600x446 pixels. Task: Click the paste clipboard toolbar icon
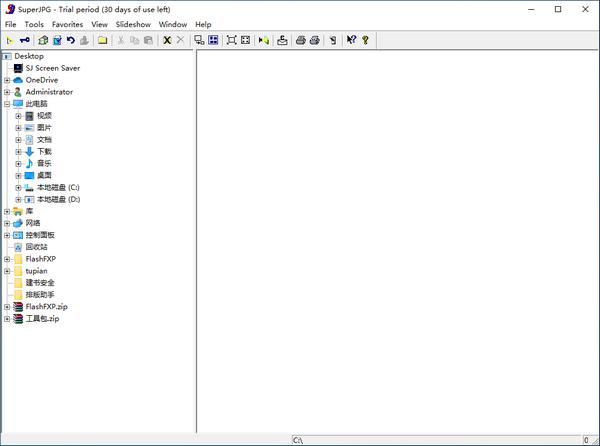pos(148,40)
